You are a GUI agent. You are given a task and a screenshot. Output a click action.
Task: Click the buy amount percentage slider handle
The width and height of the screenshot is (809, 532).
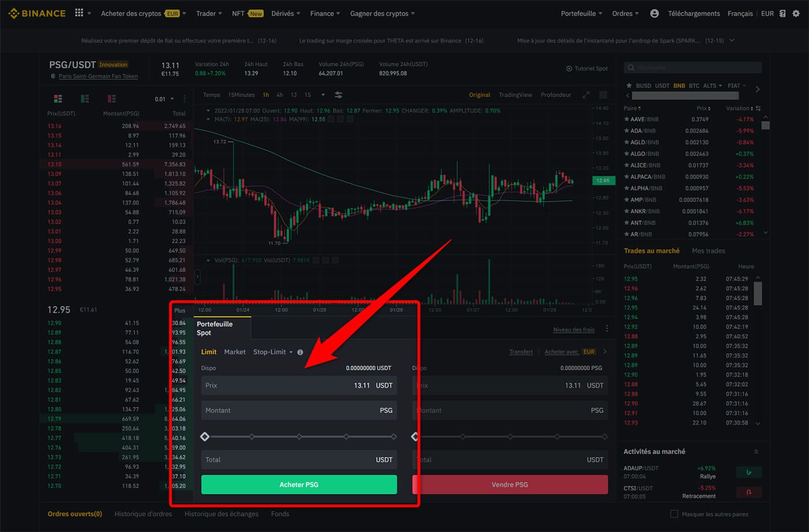coord(205,437)
